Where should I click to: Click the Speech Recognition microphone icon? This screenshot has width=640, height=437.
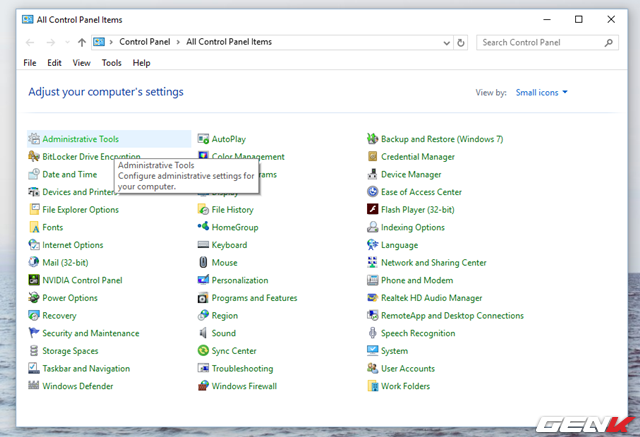click(373, 333)
